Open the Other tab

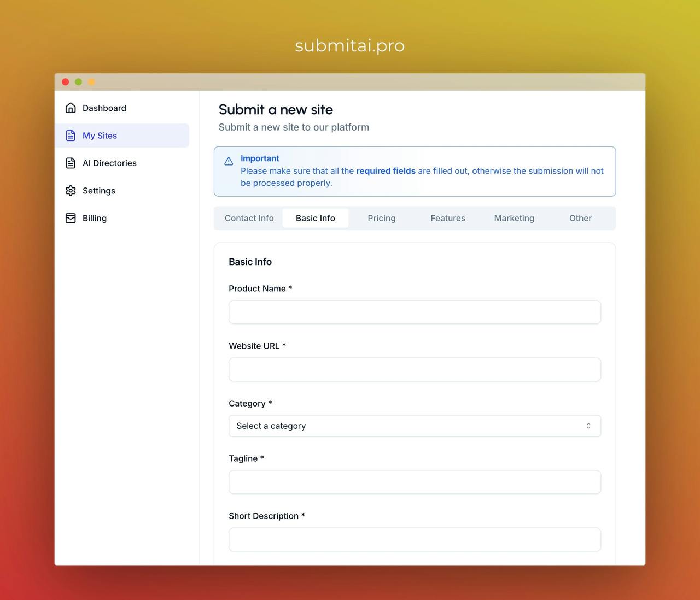[580, 218]
